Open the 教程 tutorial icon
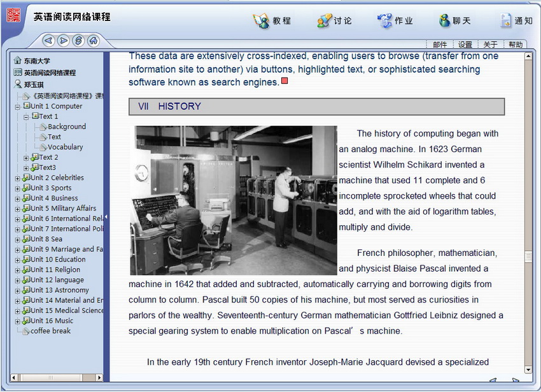 point(261,21)
